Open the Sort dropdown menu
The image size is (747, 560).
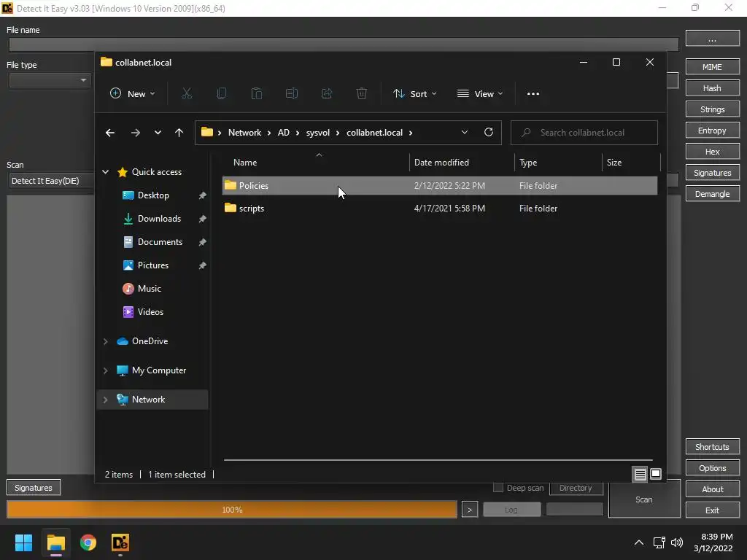point(415,94)
